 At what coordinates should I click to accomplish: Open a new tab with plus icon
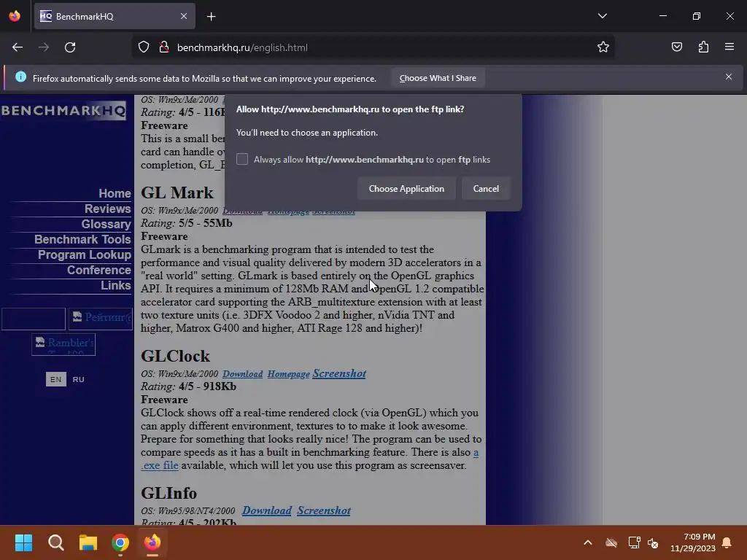(x=211, y=17)
